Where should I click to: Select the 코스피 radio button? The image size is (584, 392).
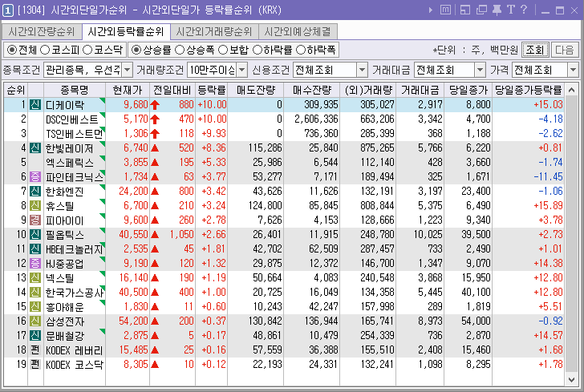point(45,50)
